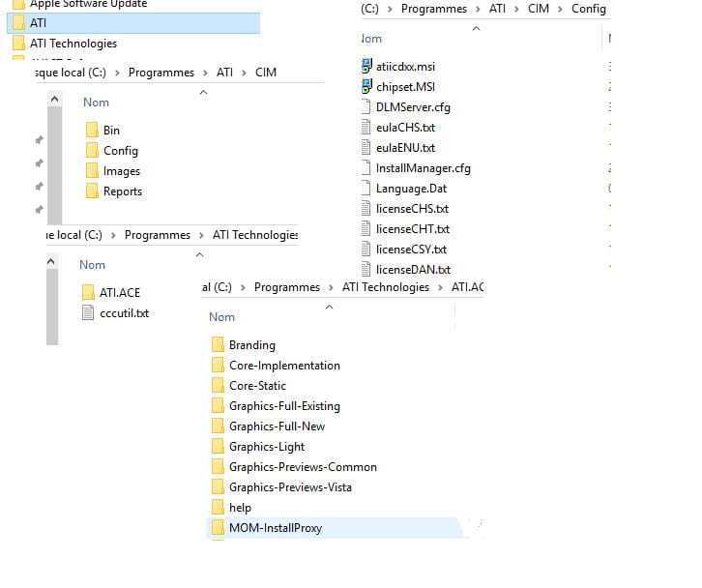Click Programmes breadcrumb in the CIM window path
The height and width of the screenshot is (588, 702).
click(161, 73)
